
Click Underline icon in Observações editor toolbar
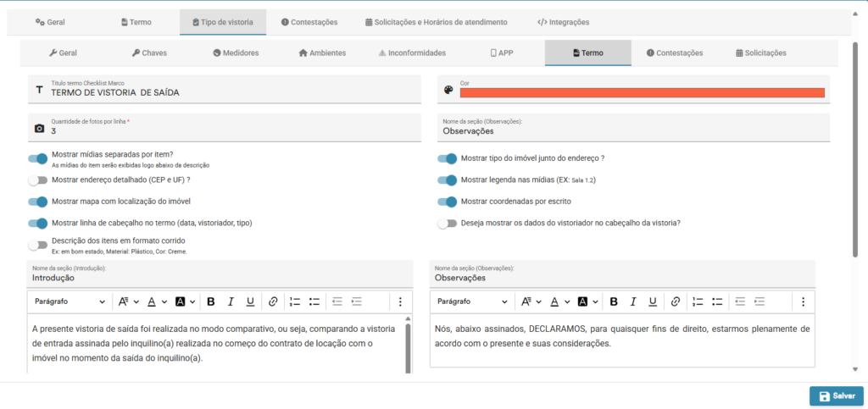pyautogui.click(x=653, y=301)
